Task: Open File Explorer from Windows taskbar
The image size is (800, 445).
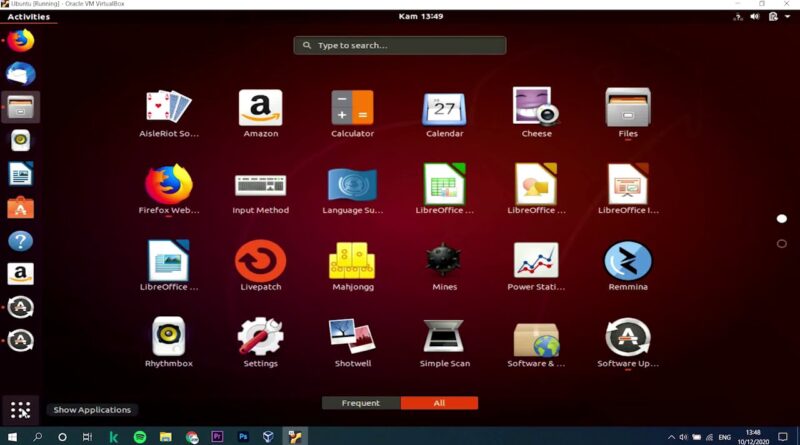Action: tap(165, 437)
